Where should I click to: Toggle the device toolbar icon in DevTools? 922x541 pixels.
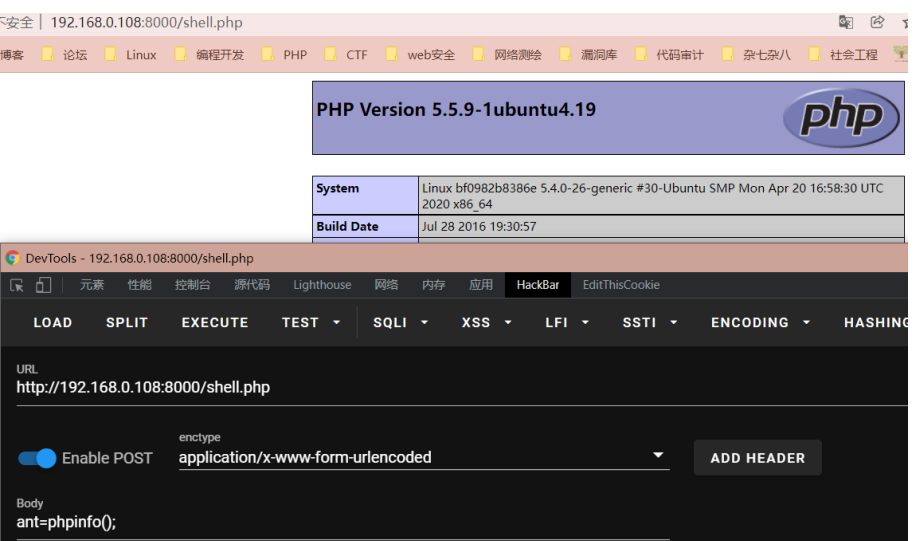(x=44, y=285)
